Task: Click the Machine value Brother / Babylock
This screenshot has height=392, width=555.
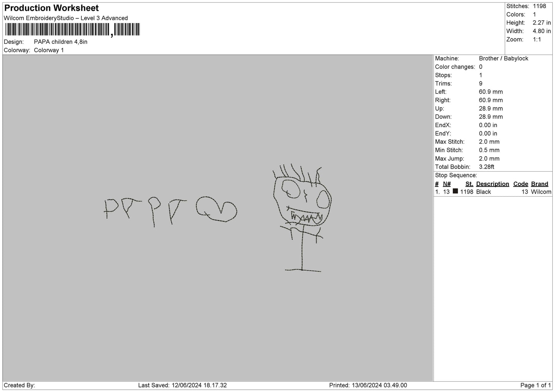Action: click(x=504, y=58)
